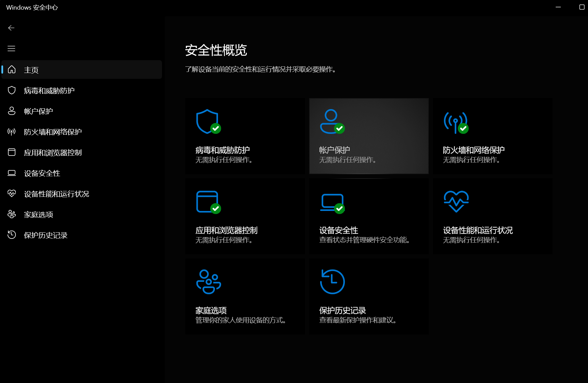588x383 pixels.
Task: Select the antenna icon for 防火墙和网络保护
Action: [x=12, y=131]
